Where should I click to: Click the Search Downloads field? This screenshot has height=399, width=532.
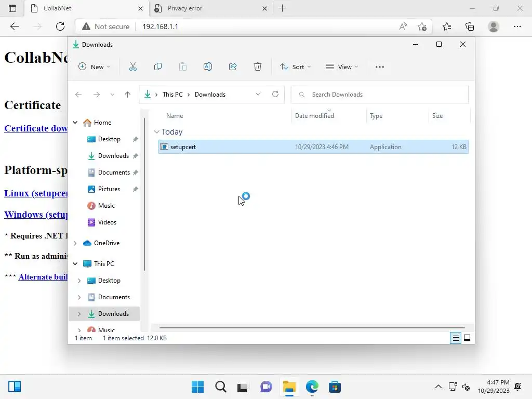pyautogui.click(x=380, y=95)
